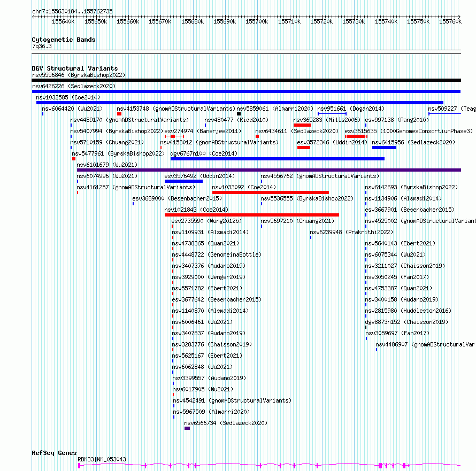The image size is (476, 471).
Task: Select the red esv3615635 1000Genomes bar
Action: click(356, 136)
